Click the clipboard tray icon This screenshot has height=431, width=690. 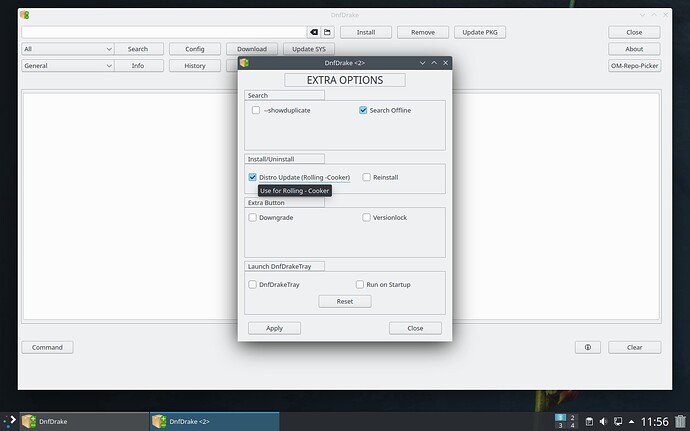(x=589, y=421)
